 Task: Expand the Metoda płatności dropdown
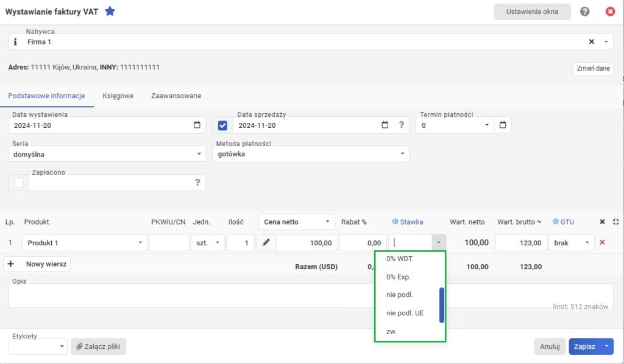[x=402, y=155]
